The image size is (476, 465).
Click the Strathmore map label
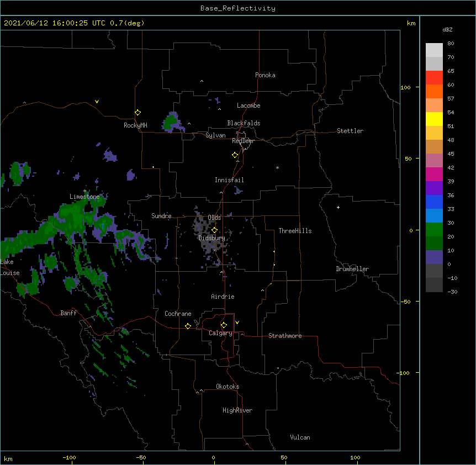pyautogui.click(x=285, y=336)
